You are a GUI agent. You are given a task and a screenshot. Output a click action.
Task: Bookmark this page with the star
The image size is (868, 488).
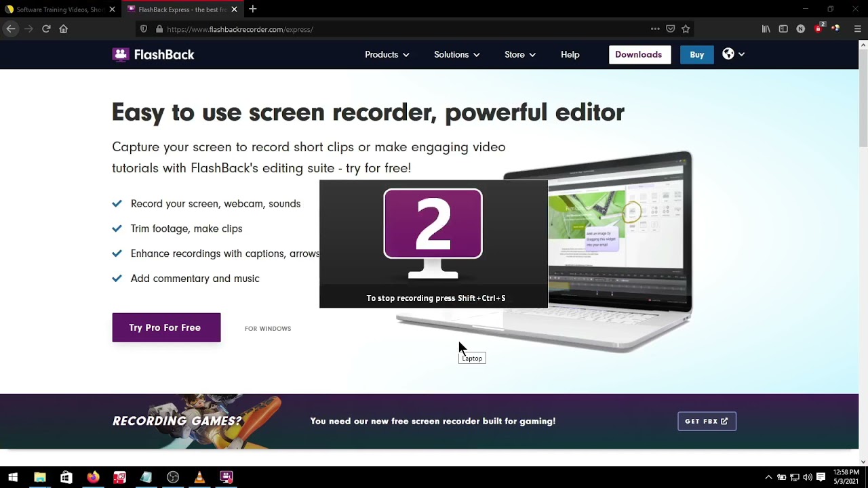686,29
